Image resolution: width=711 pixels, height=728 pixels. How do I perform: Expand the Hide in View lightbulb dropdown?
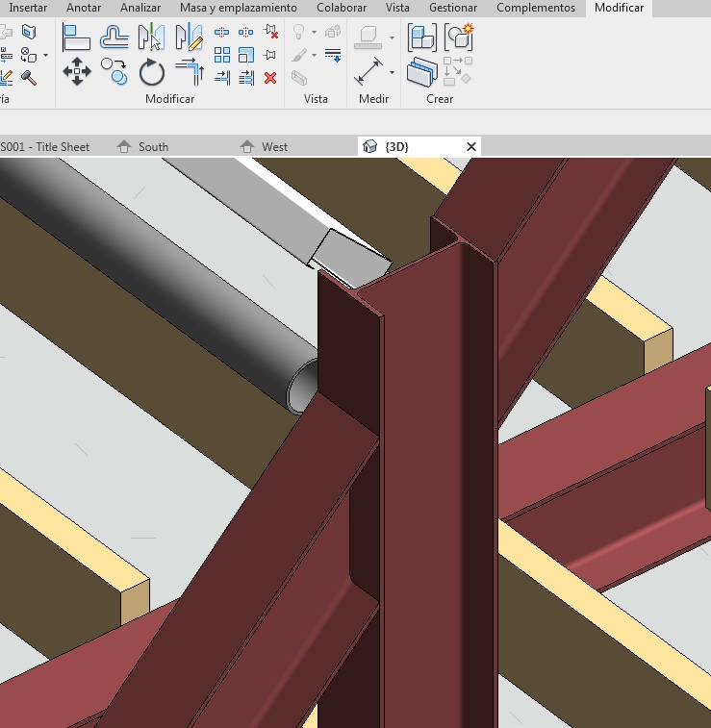coord(314,33)
